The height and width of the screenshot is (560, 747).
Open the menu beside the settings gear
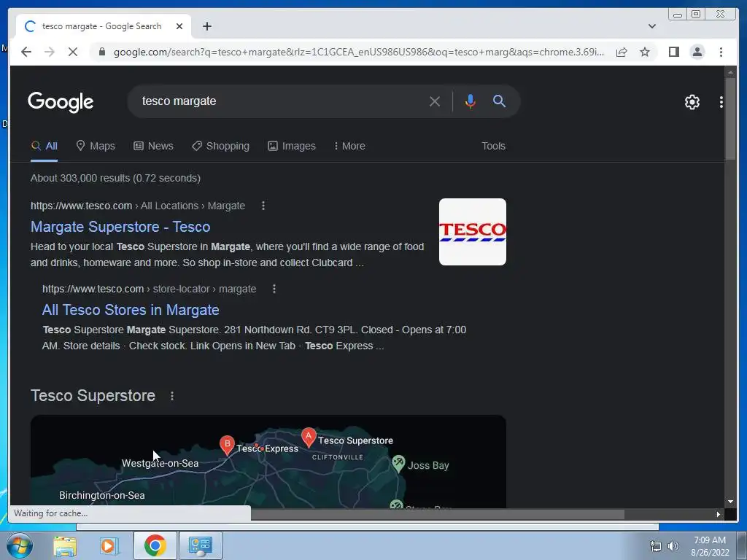pyautogui.click(x=721, y=102)
